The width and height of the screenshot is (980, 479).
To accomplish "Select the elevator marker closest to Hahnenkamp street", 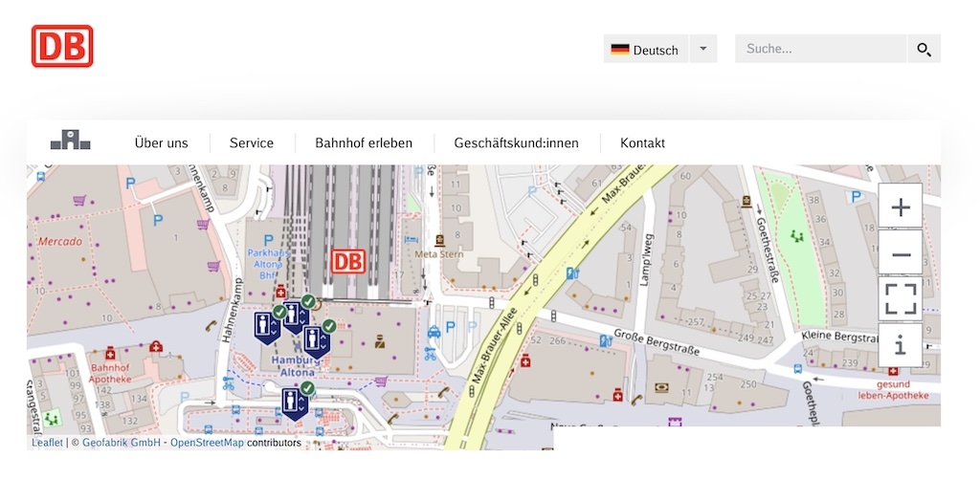I will click(x=266, y=327).
